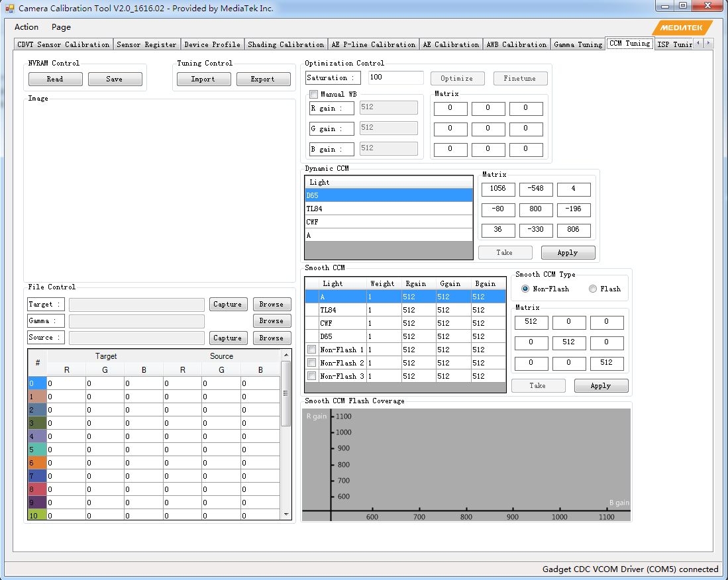Screen dimensions: 728x580
Task: Switch to Gamma Tuning tab
Action: click(x=578, y=44)
